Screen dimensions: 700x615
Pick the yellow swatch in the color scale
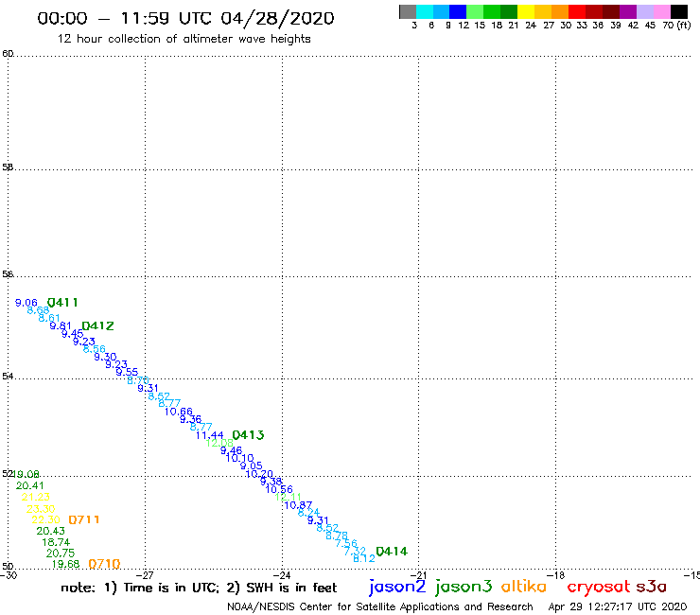[526, 11]
